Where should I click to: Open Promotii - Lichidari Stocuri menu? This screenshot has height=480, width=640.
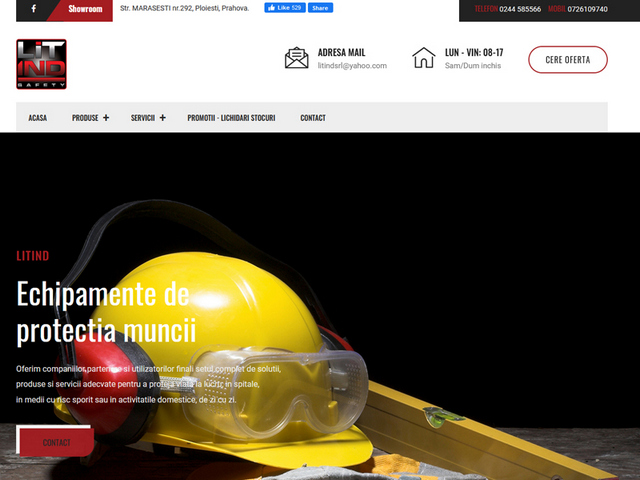[231, 118]
